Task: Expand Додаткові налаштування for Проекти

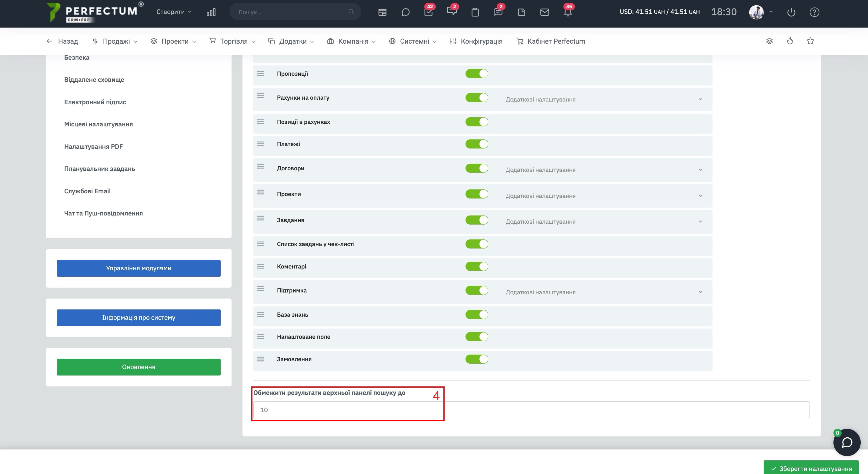Action: point(604,196)
